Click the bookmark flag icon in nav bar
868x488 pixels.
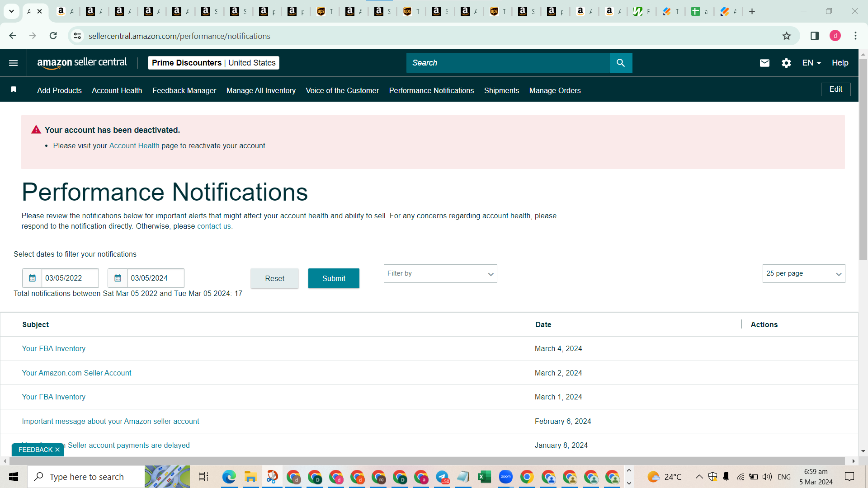click(x=14, y=89)
